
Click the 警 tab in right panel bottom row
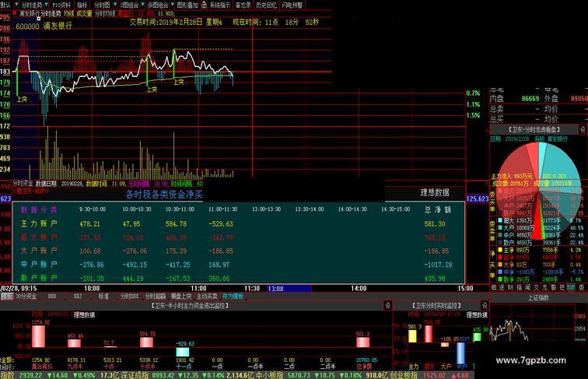tap(554, 287)
